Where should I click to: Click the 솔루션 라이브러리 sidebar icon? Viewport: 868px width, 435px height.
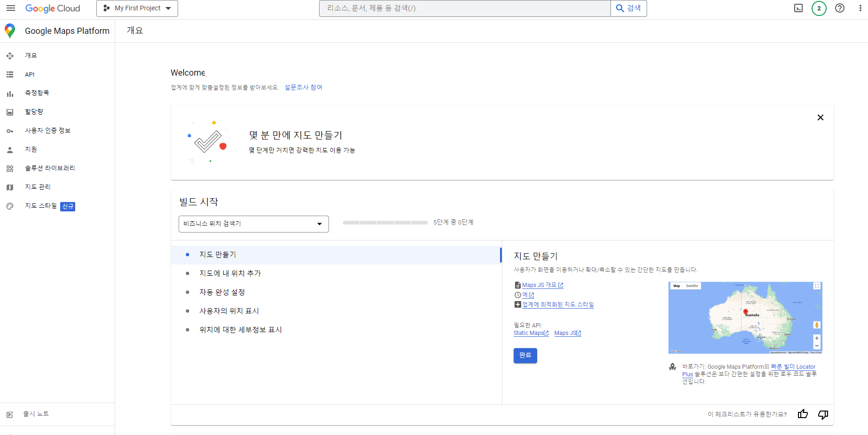coord(10,169)
